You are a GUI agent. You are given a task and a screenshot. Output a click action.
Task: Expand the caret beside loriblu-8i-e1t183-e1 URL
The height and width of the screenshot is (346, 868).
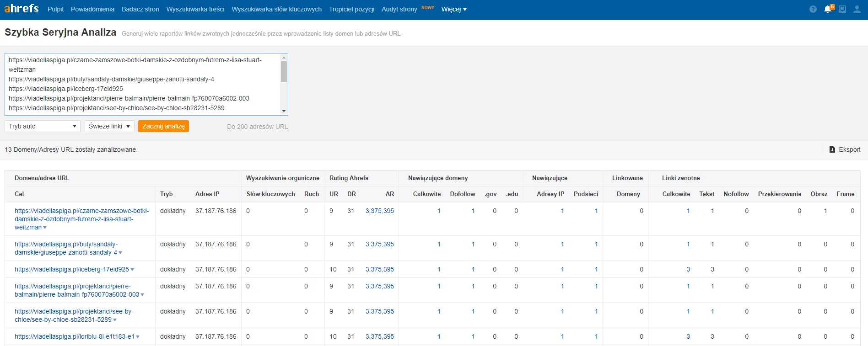(138, 337)
